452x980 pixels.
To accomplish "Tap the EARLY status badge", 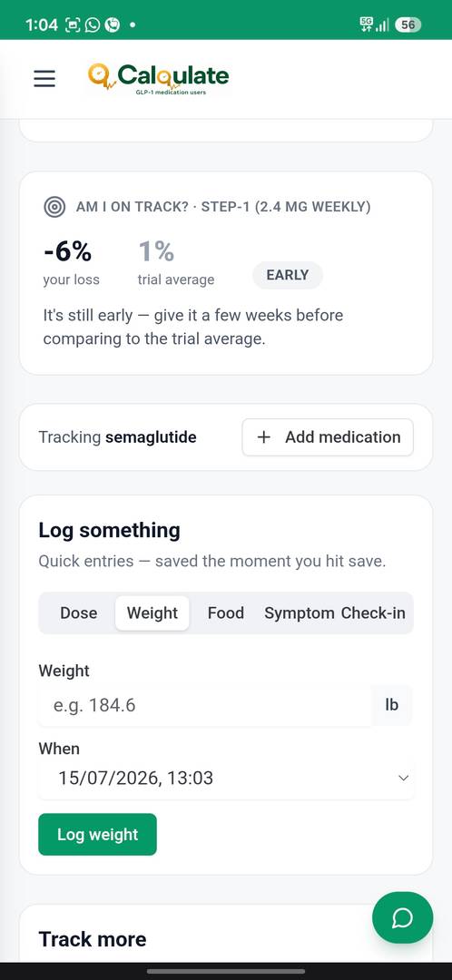I will point(288,275).
